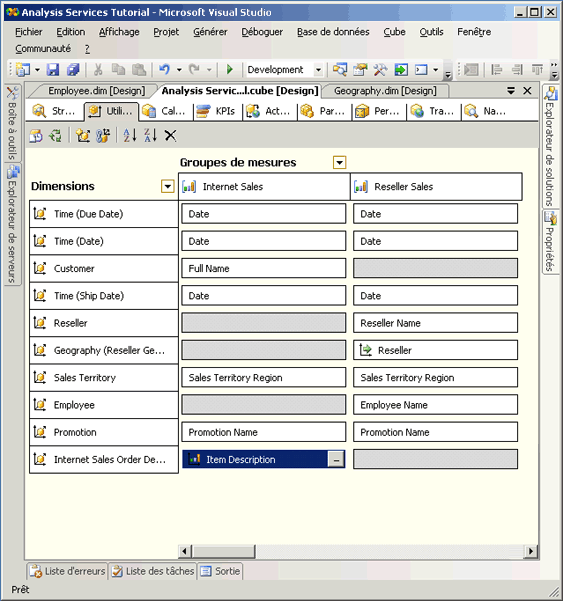This screenshot has height=601, width=563.
Task: Open the Fichier menu
Action: point(29,32)
